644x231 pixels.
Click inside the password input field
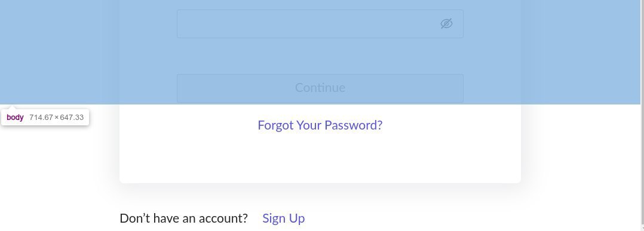pos(320,24)
